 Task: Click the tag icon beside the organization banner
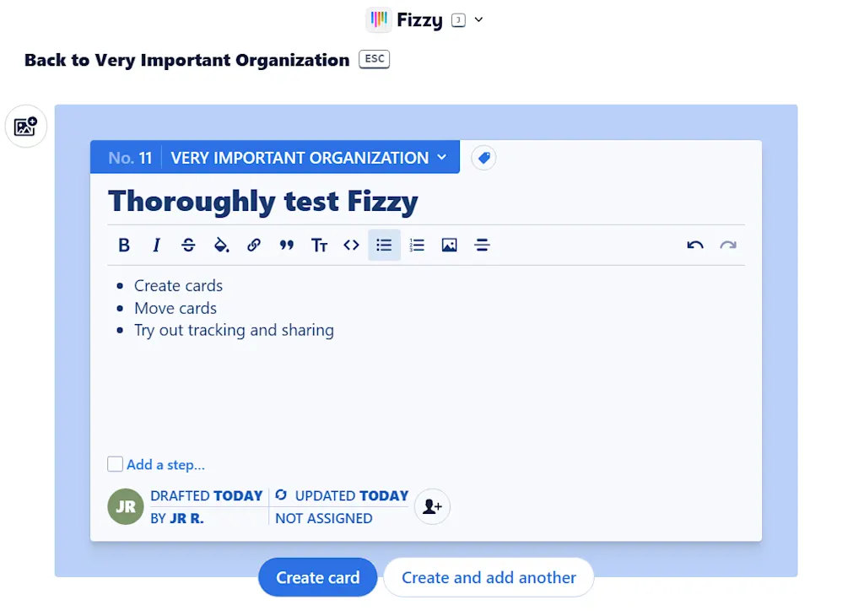[x=483, y=157]
